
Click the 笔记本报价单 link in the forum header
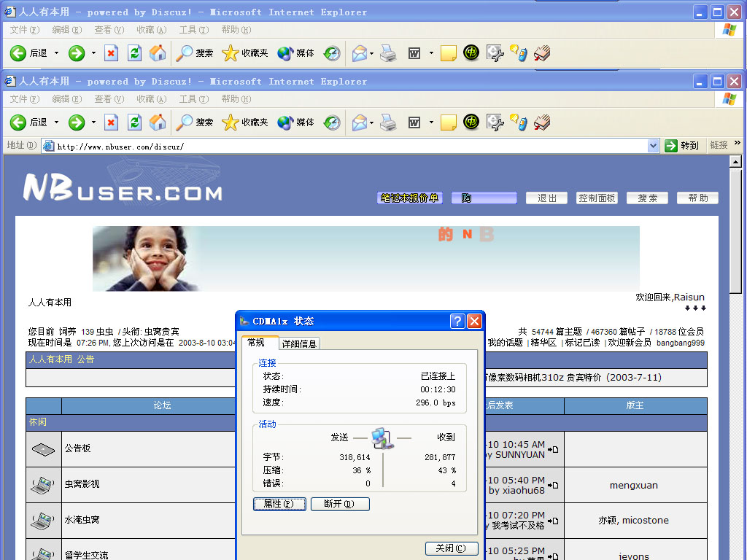pos(410,198)
